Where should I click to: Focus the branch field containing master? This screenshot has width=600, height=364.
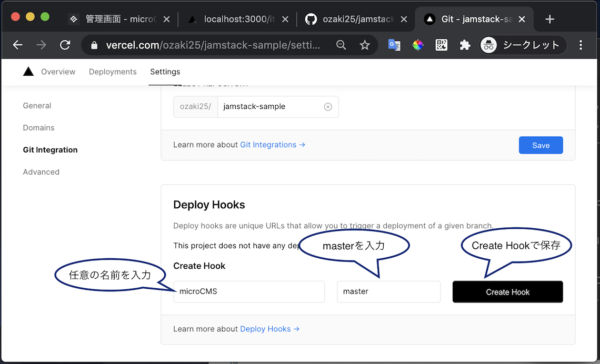click(389, 292)
